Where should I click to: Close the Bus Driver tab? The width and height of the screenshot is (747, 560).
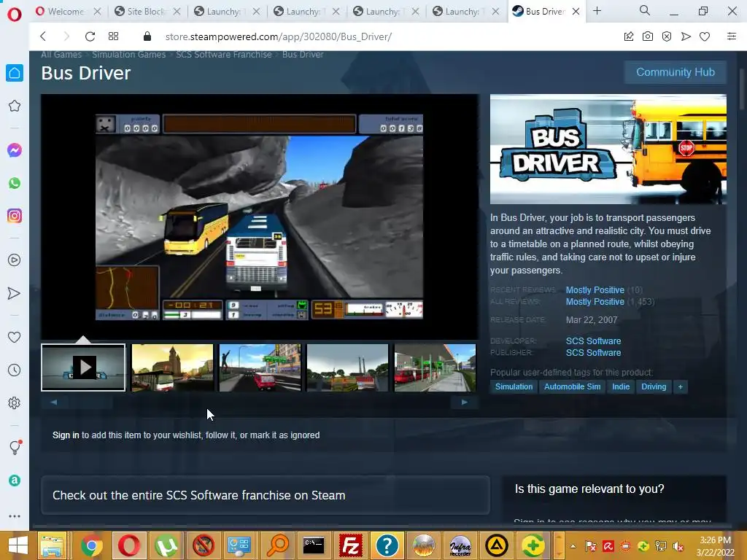click(x=576, y=12)
